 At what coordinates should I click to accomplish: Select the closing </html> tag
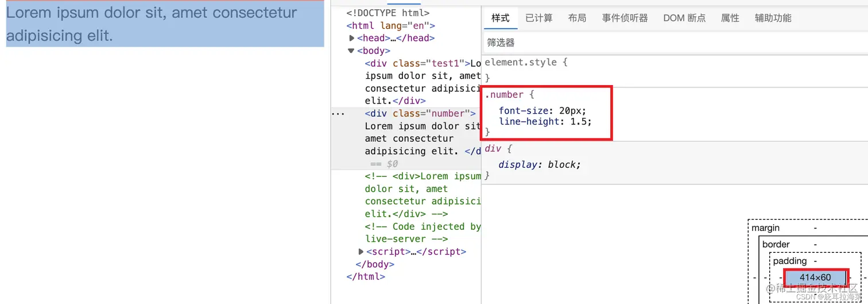point(366,276)
